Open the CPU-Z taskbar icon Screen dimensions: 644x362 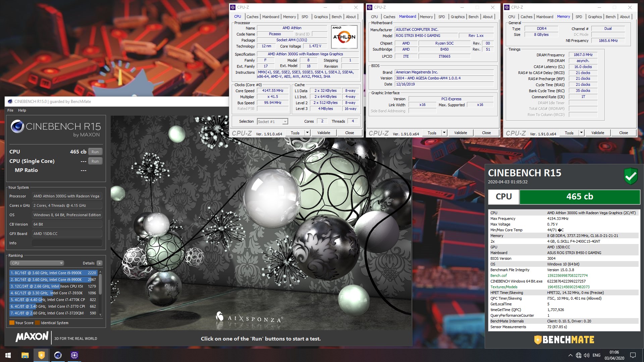click(74, 355)
